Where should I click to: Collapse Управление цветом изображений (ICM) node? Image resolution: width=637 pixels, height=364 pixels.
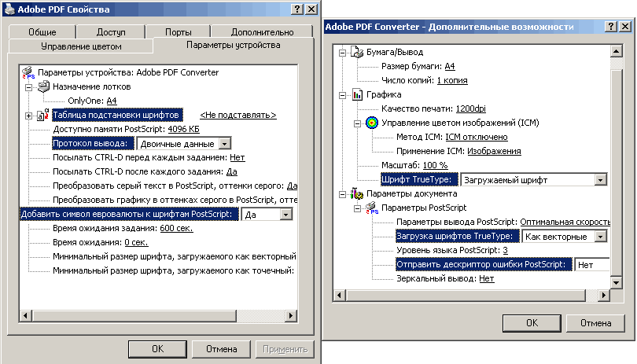pos(358,123)
